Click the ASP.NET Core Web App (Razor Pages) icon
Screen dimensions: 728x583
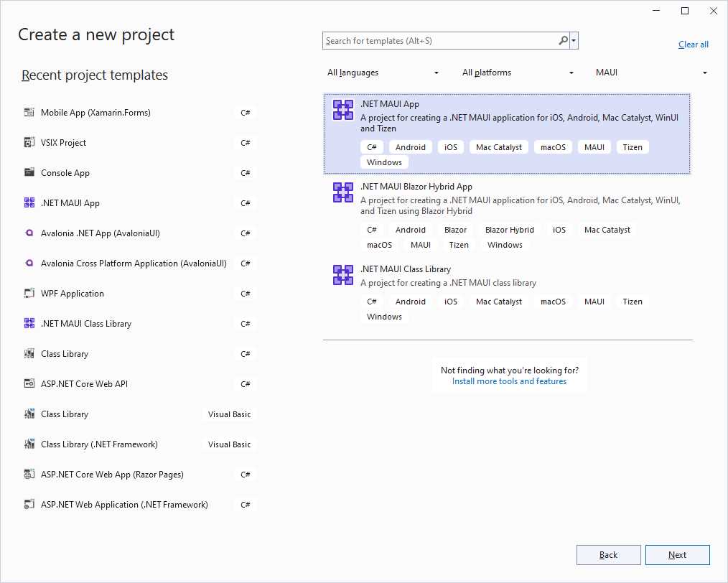point(29,475)
